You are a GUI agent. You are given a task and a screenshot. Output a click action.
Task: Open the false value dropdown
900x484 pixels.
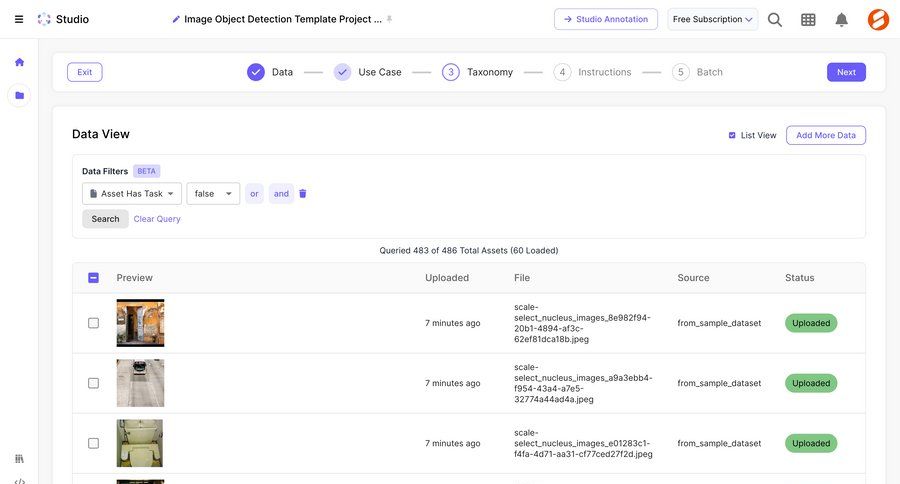(x=213, y=194)
